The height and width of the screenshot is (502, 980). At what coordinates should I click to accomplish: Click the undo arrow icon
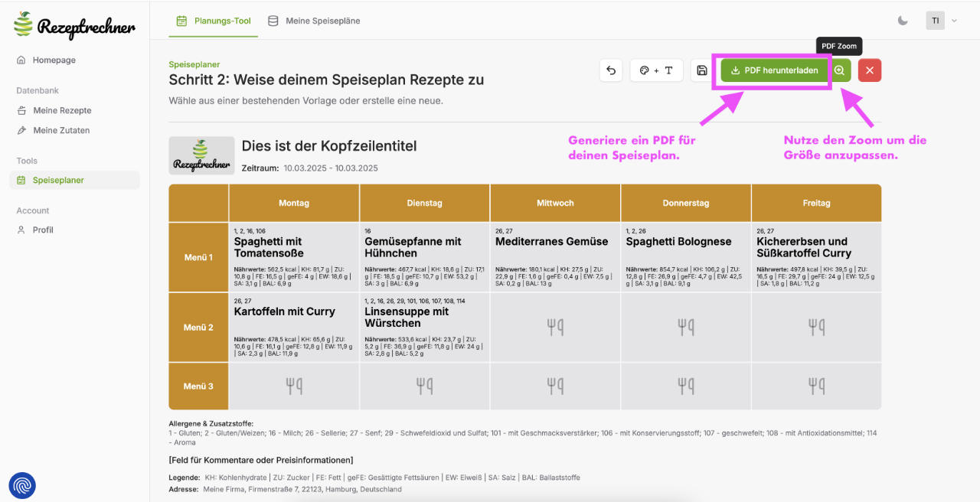click(611, 70)
